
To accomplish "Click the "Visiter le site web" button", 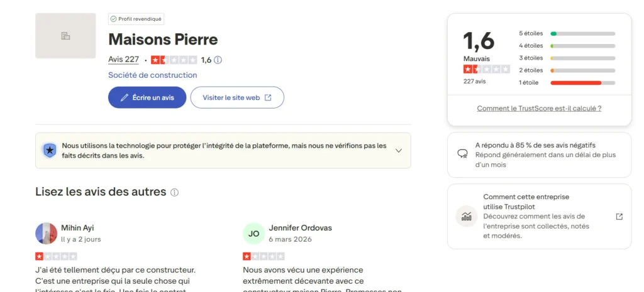I will (x=237, y=97).
